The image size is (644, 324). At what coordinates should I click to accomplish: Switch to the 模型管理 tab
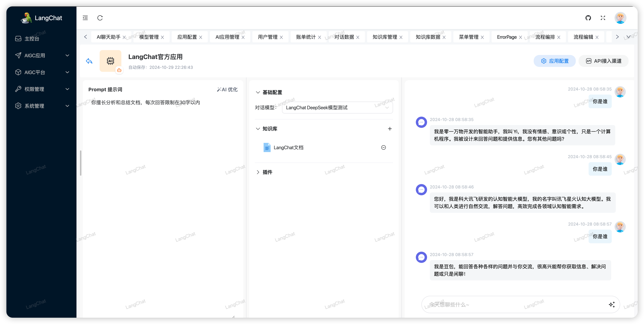(x=149, y=37)
